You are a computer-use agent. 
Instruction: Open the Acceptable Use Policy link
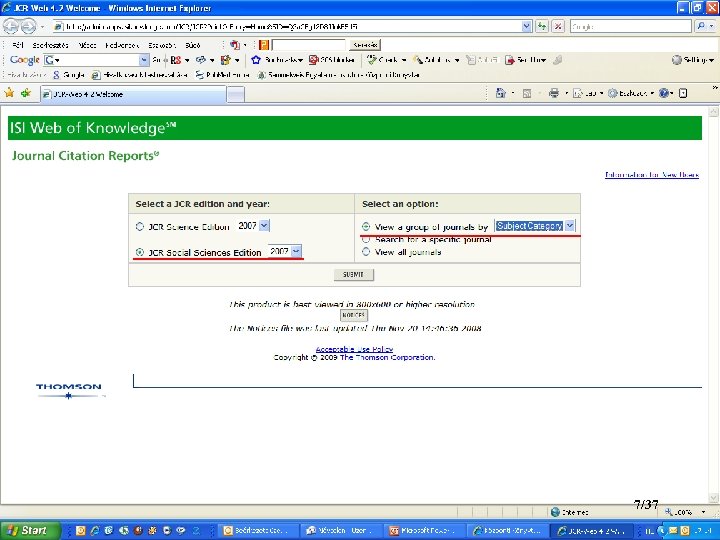[354, 349]
